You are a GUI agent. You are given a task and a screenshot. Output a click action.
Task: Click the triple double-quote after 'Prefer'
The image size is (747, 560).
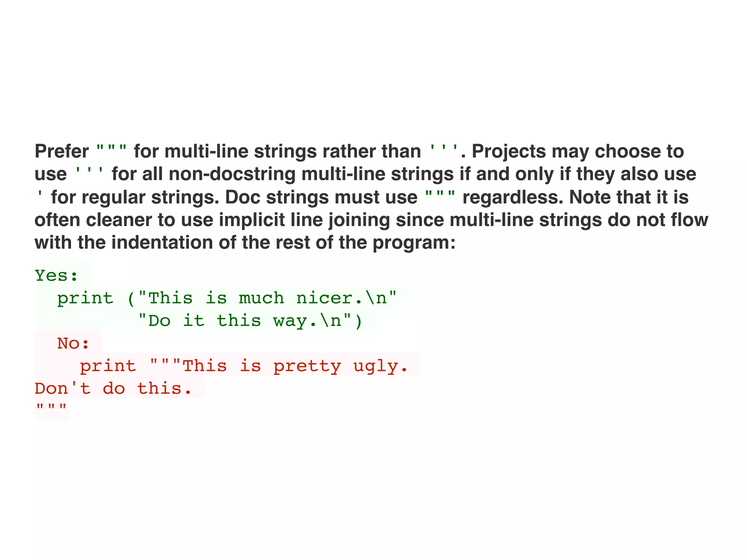(x=112, y=149)
